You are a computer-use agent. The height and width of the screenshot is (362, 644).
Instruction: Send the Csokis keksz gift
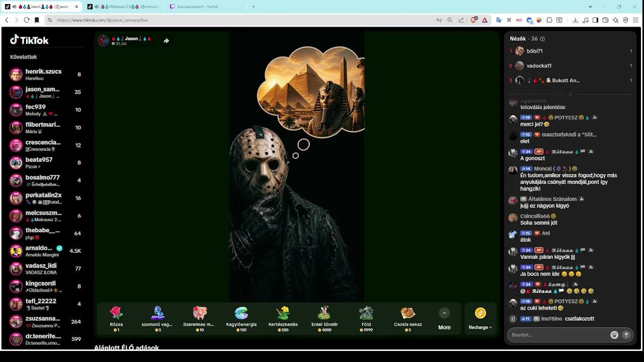pyautogui.click(x=408, y=319)
